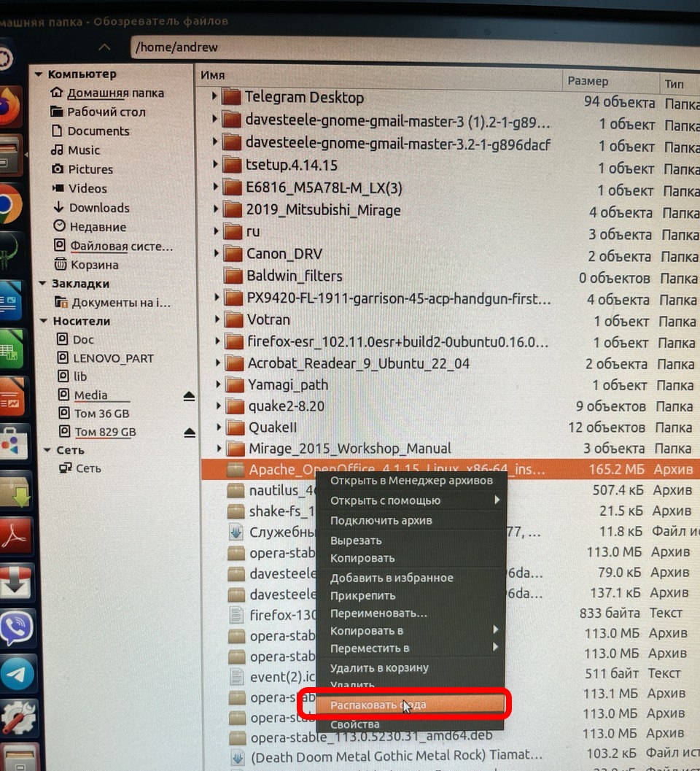Open Недавние in the sidebar
Viewport: 700px width, 771px height.
[98, 227]
